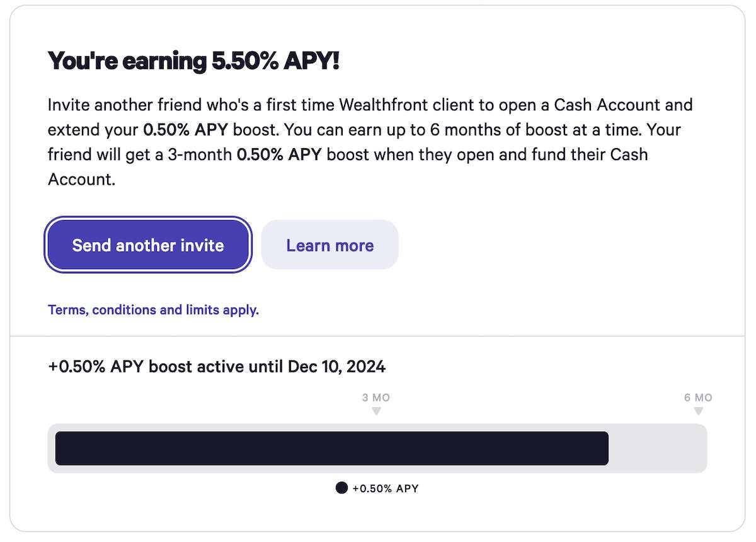756x542 pixels.
Task: Open the Learn more button
Action: tap(329, 245)
